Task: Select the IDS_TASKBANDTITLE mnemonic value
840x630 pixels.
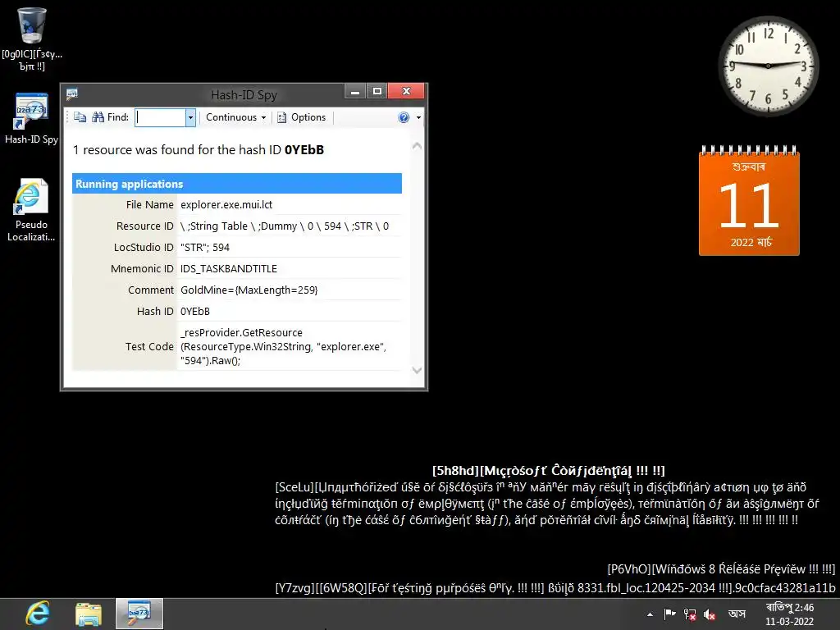Action: 229,269
